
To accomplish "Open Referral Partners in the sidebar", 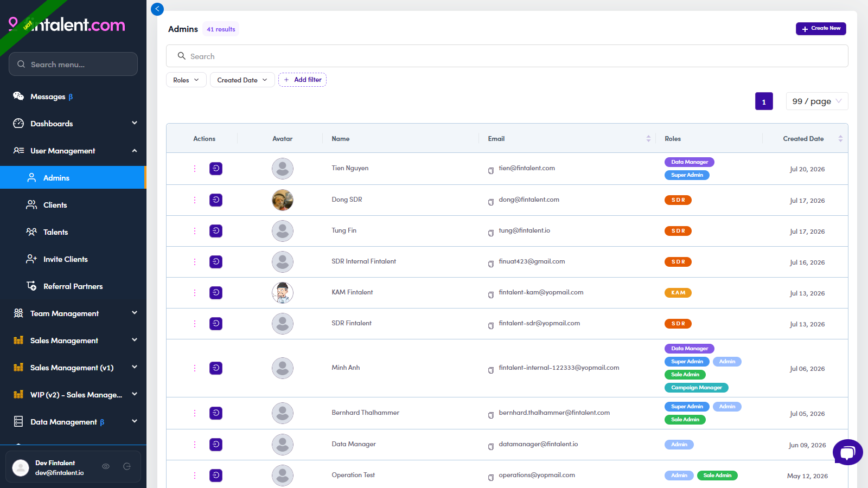I will pyautogui.click(x=73, y=286).
